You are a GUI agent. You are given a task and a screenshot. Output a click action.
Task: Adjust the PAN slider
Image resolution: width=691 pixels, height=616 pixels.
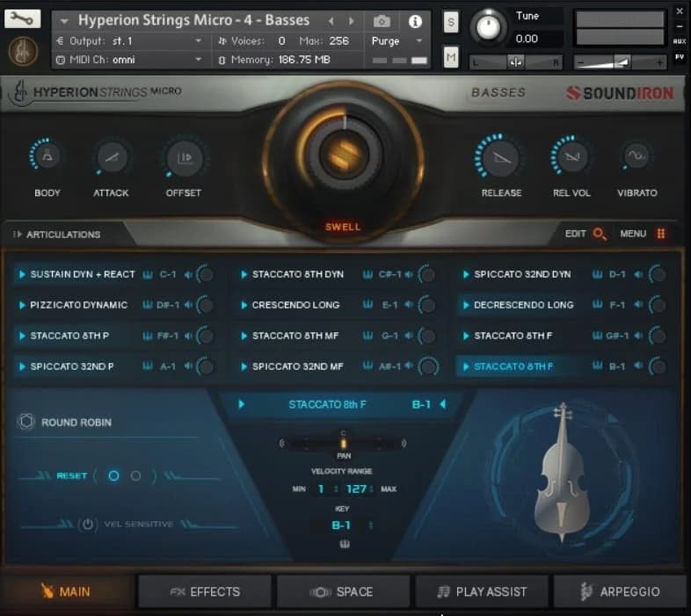[343, 443]
